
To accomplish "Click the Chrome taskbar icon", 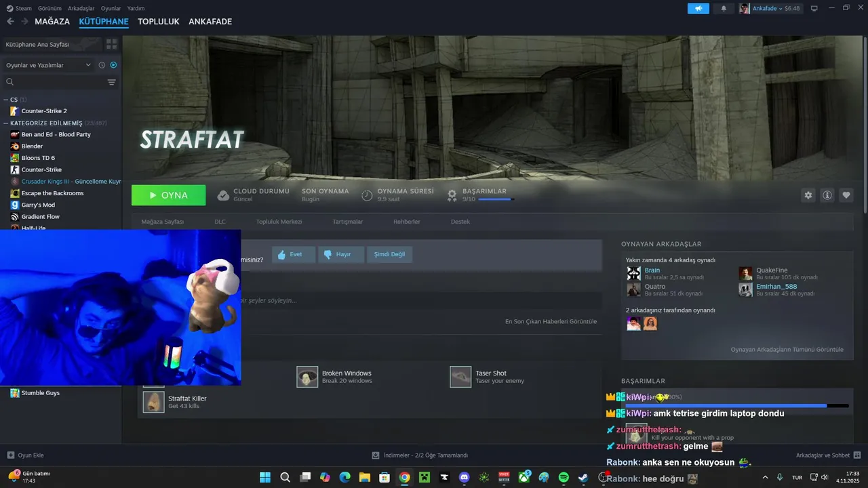I will pyautogui.click(x=404, y=477).
